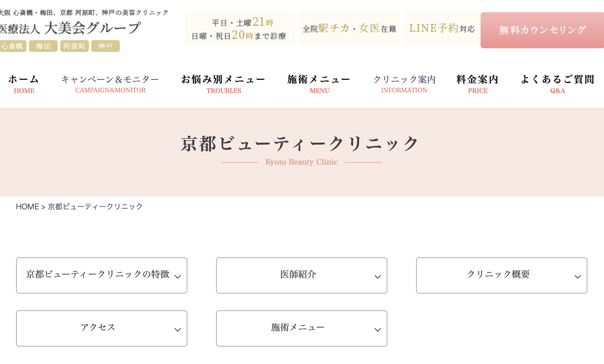Open お悩み別メニュー TROUBLES menu
604x364 pixels.
coord(223,84)
